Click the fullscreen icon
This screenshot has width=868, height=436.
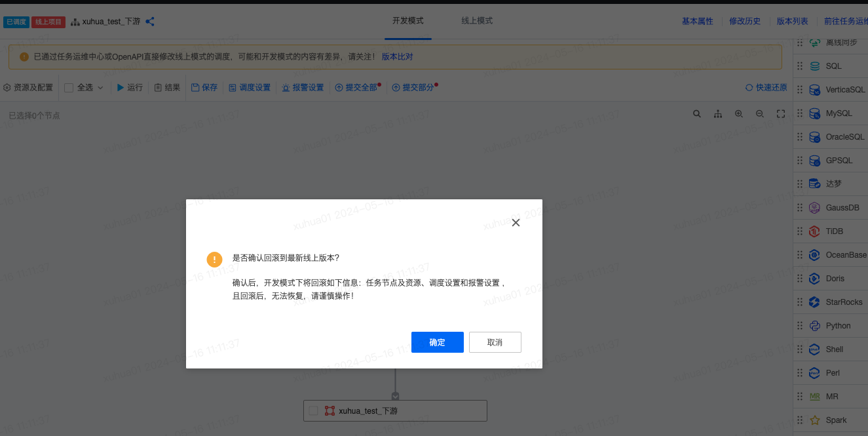click(781, 113)
